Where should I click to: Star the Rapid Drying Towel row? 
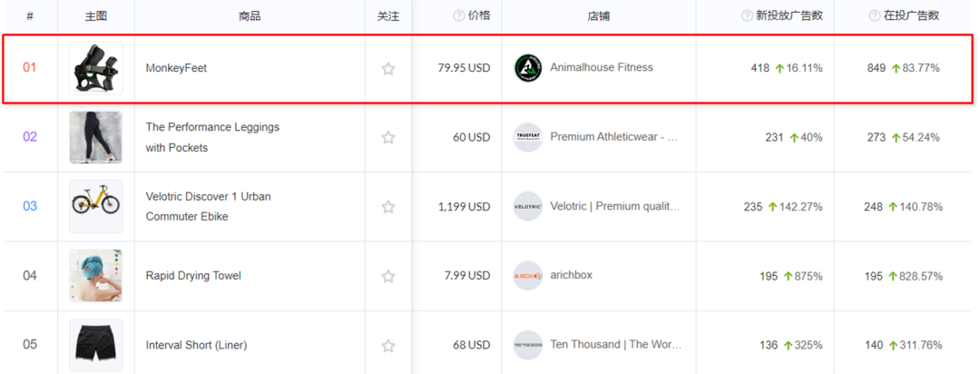(388, 276)
